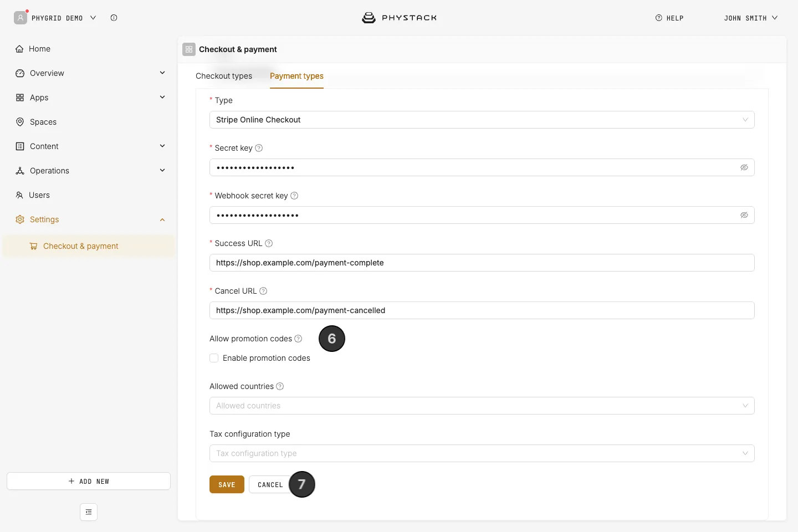
Task: Open the John Smith account menu
Action: 751,18
